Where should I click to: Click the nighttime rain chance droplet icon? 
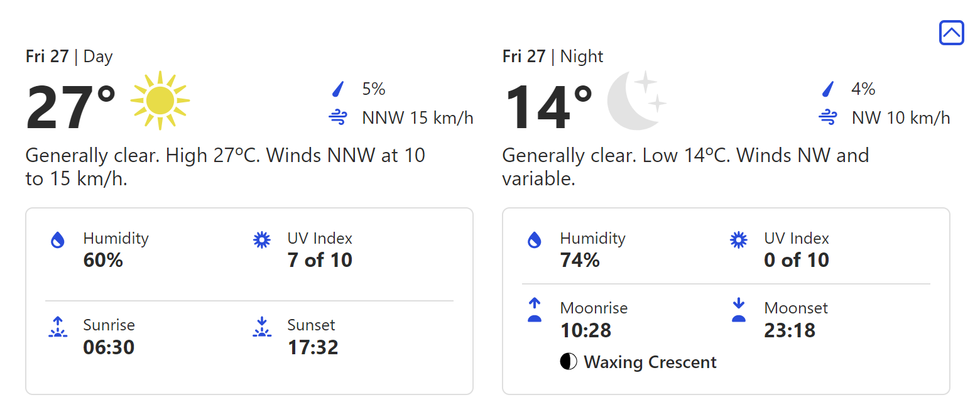(x=828, y=90)
